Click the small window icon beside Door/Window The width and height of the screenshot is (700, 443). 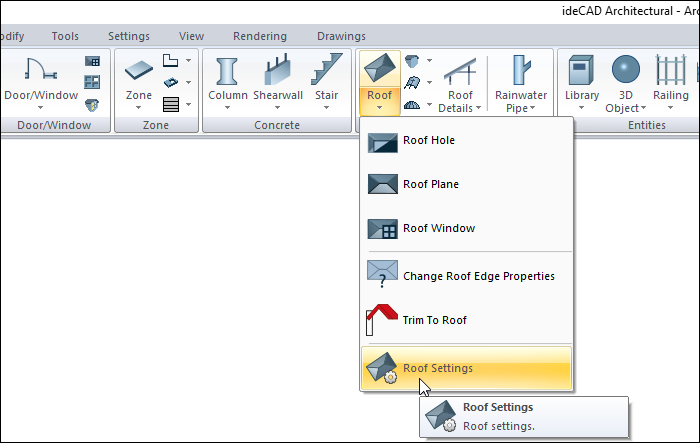(x=92, y=61)
